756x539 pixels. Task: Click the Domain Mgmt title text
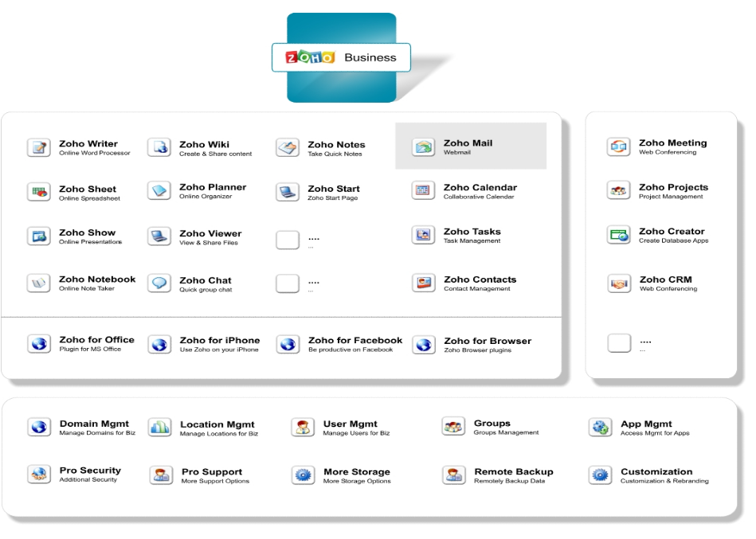click(94, 424)
